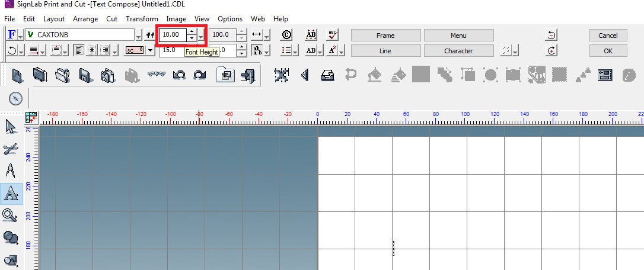The width and height of the screenshot is (644, 270).
Task: Click the redo arrow icon
Action: [200, 75]
